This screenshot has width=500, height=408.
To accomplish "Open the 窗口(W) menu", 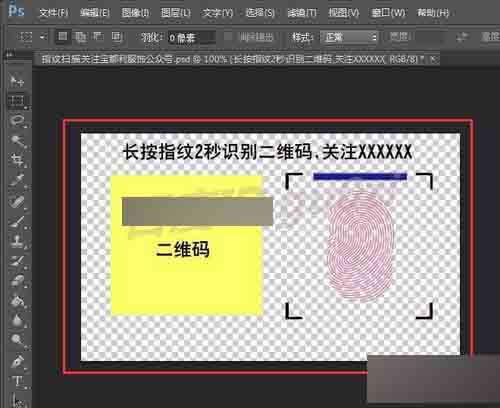I will click(388, 13).
